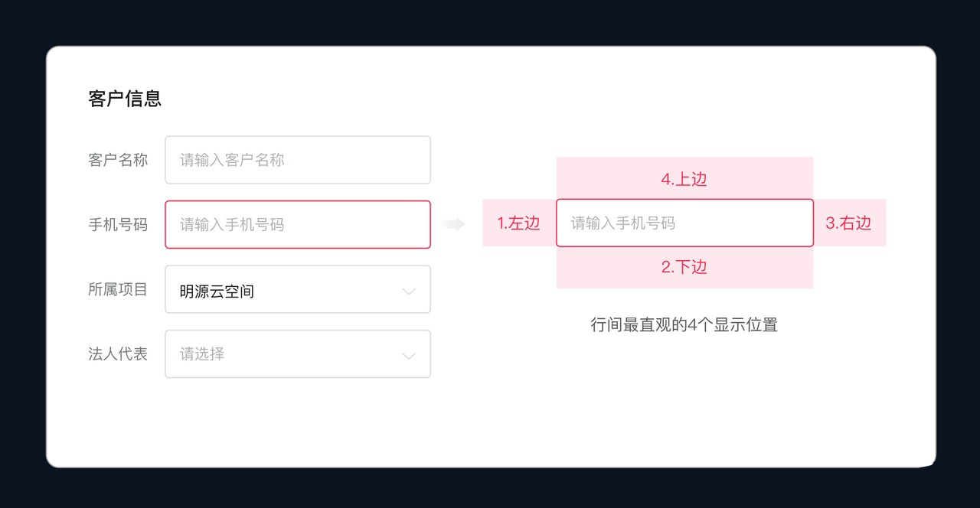Click the 法人代表 field label
The image size is (980, 508).
[x=118, y=354]
